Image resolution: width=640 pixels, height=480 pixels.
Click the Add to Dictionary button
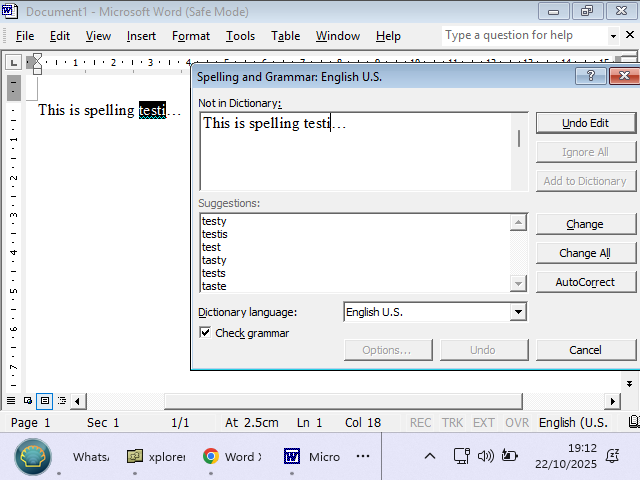tap(585, 181)
